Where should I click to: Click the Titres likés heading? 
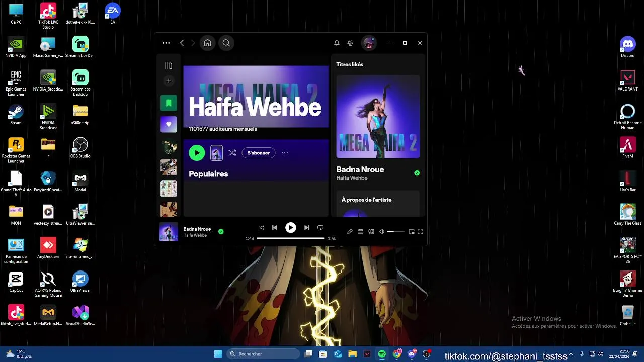point(350,64)
